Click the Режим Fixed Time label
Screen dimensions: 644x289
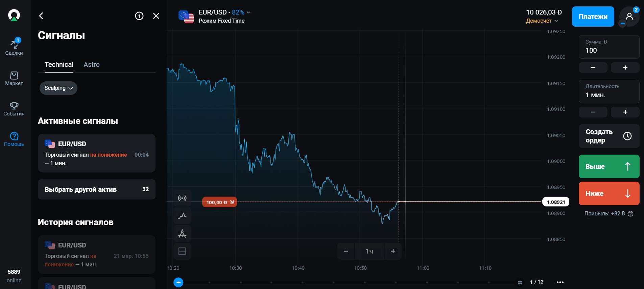click(221, 21)
